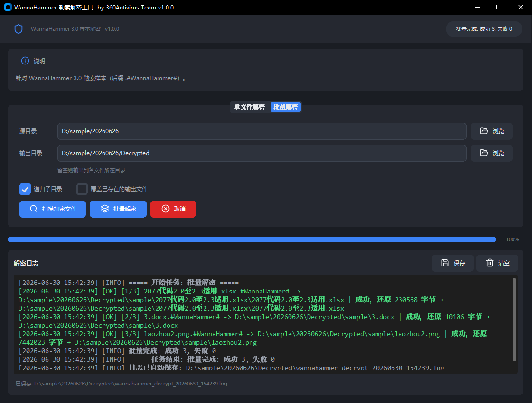This screenshot has height=403, width=532.
Task: Click the 输出目录 label
Action: tap(30, 153)
